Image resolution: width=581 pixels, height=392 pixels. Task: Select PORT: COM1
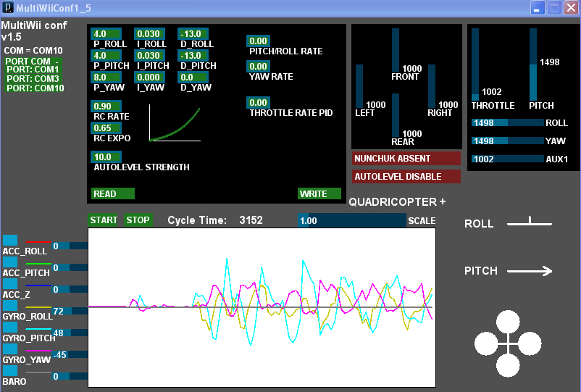33,70
